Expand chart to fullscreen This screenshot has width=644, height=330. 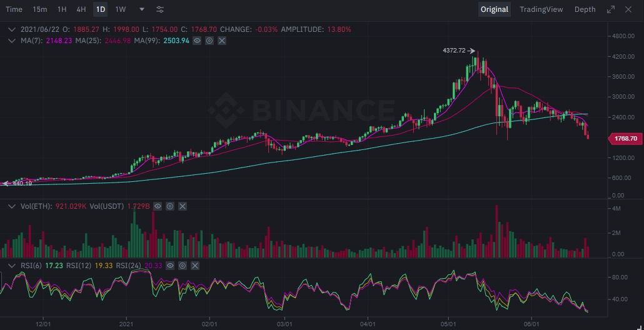tap(610, 9)
